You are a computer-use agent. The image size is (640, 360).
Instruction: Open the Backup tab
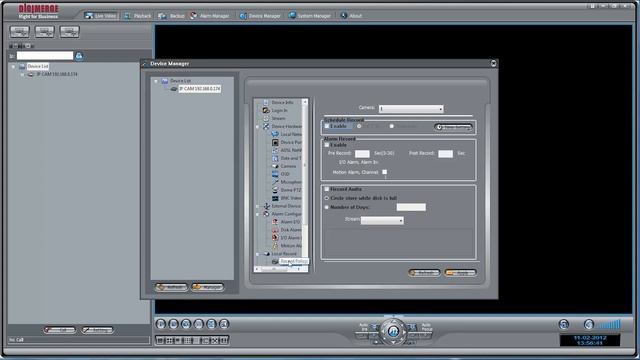pos(172,16)
